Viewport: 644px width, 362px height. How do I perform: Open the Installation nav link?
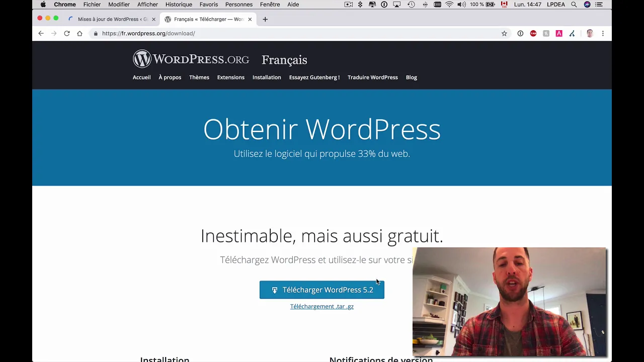267,77
